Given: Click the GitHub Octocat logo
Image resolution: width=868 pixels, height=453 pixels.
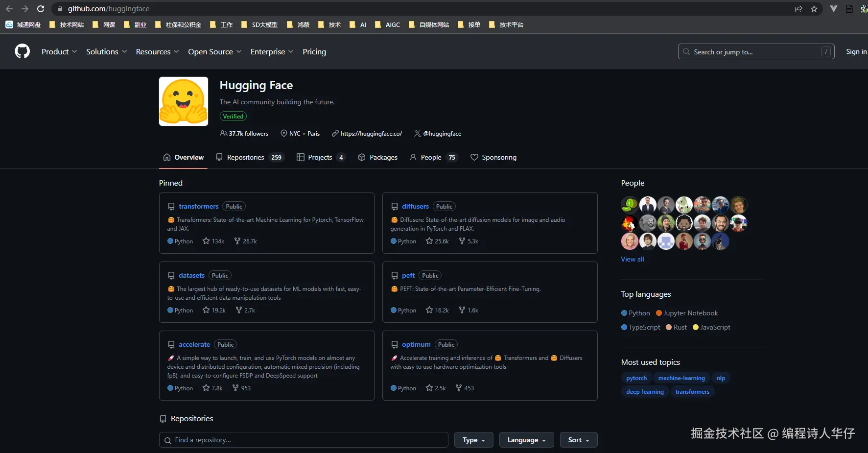Looking at the screenshot, I should 22,51.
